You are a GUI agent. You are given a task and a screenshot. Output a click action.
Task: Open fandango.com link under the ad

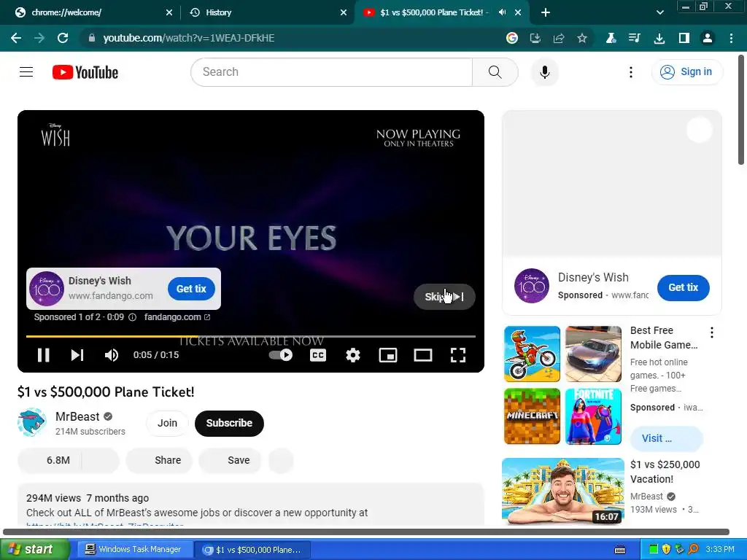click(177, 317)
